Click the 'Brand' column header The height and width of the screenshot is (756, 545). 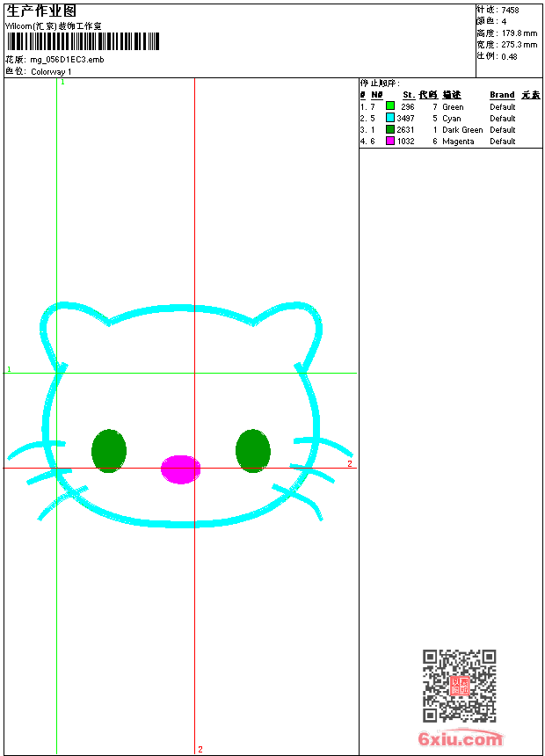502,95
